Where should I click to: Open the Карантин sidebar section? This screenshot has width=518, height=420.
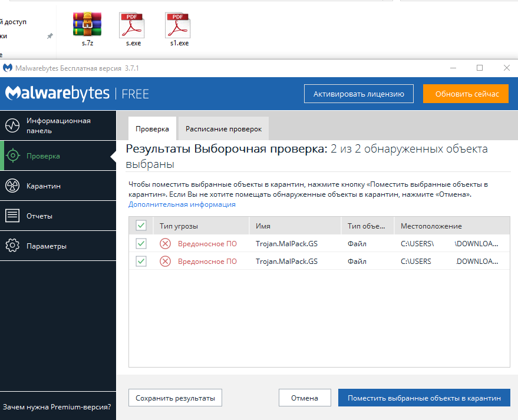tap(58, 186)
